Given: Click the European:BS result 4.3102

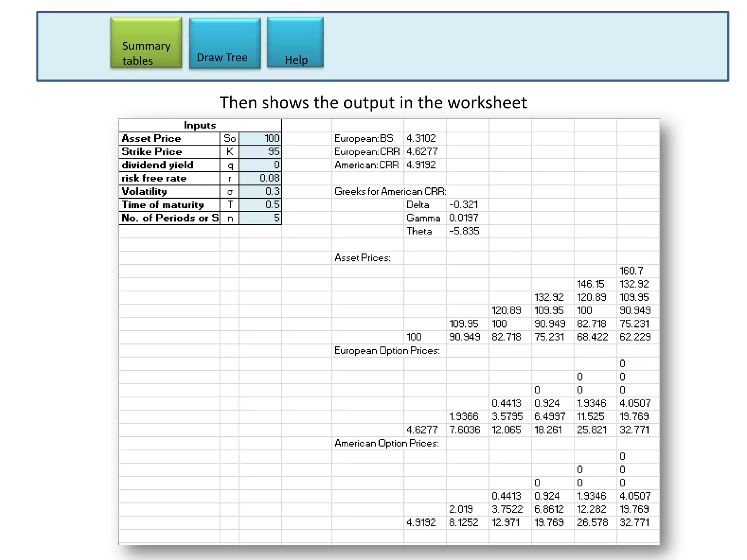Looking at the screenshot, I should tap(421, 139).
